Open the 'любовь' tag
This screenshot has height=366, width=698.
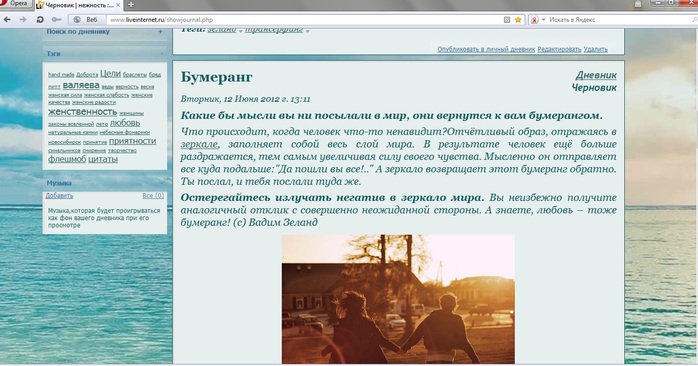125,123
